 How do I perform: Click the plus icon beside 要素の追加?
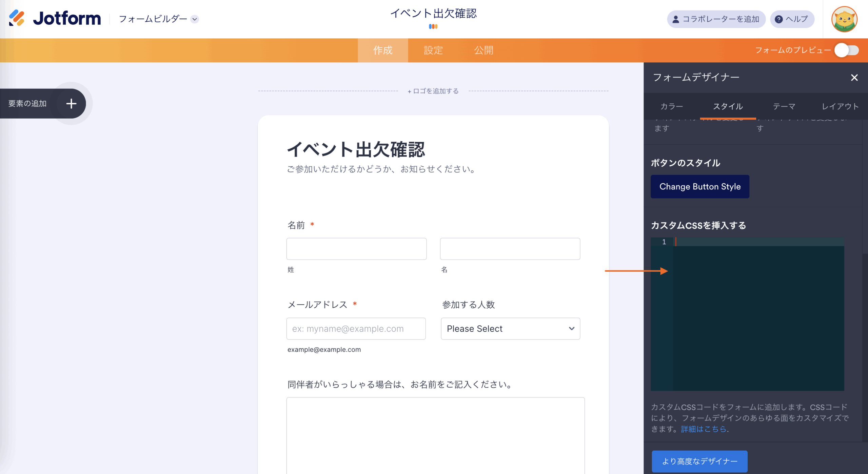(71, 104)
